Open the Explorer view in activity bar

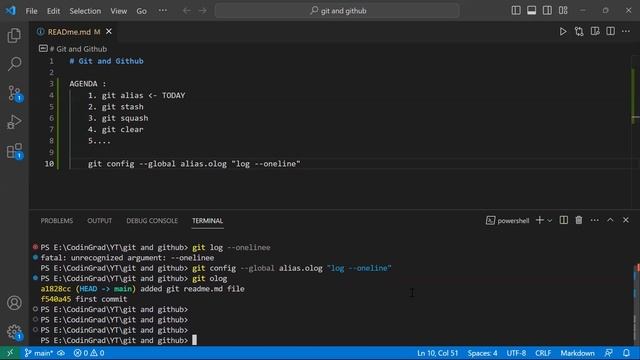pos(14,36)
